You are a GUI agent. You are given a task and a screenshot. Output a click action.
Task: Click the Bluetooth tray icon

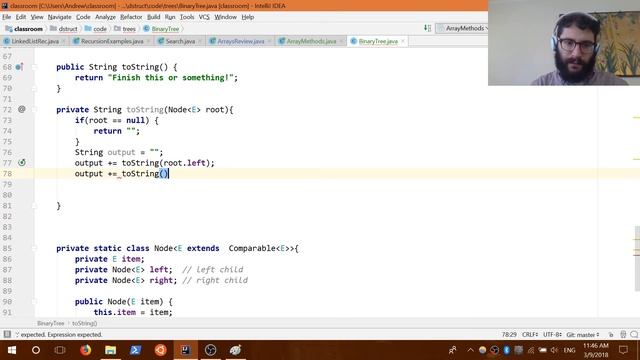(507, 350)
